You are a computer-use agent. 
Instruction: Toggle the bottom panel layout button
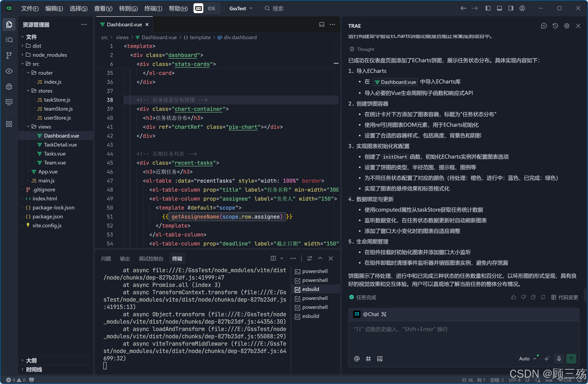pos(499,8)
